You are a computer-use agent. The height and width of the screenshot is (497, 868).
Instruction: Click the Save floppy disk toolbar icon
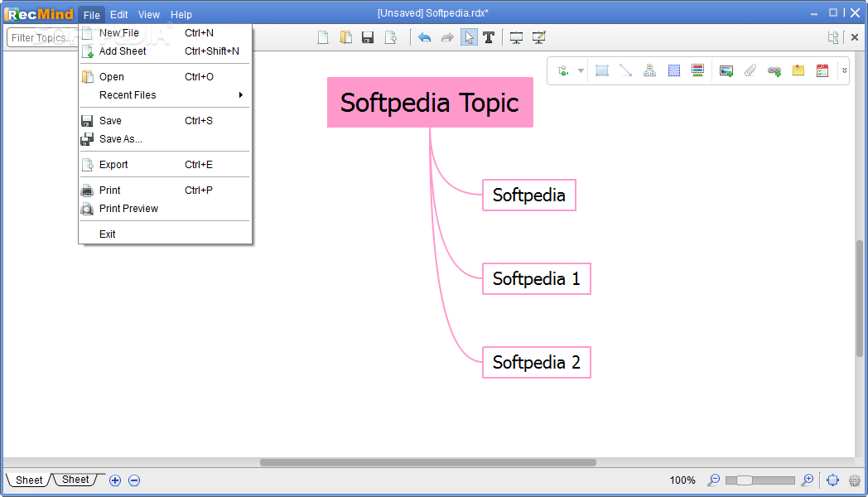point(368,37)
